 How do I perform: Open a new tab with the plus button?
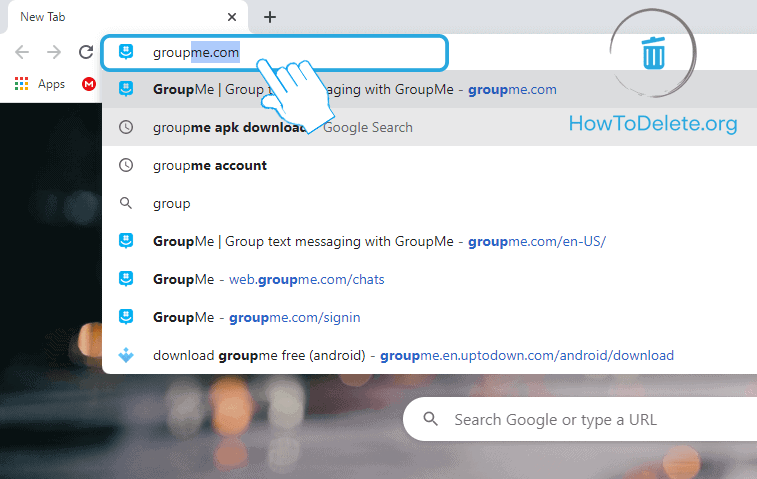(270, 17)
